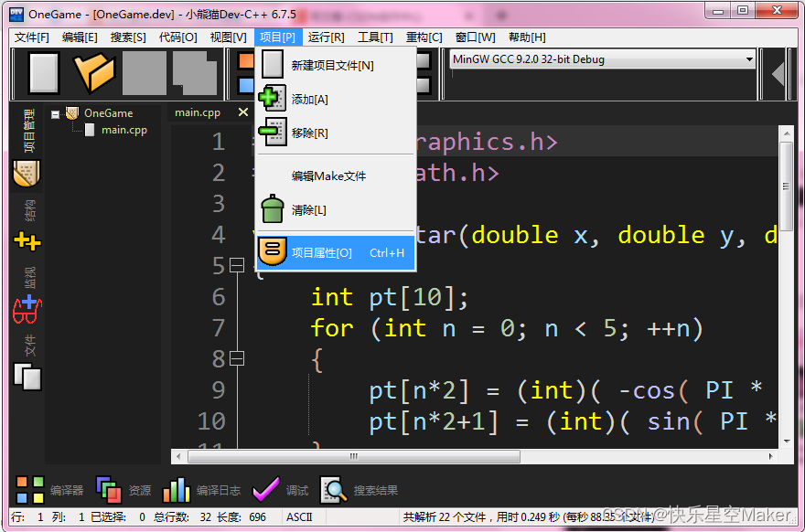Open the 视图[V] menu

point(228,37)
